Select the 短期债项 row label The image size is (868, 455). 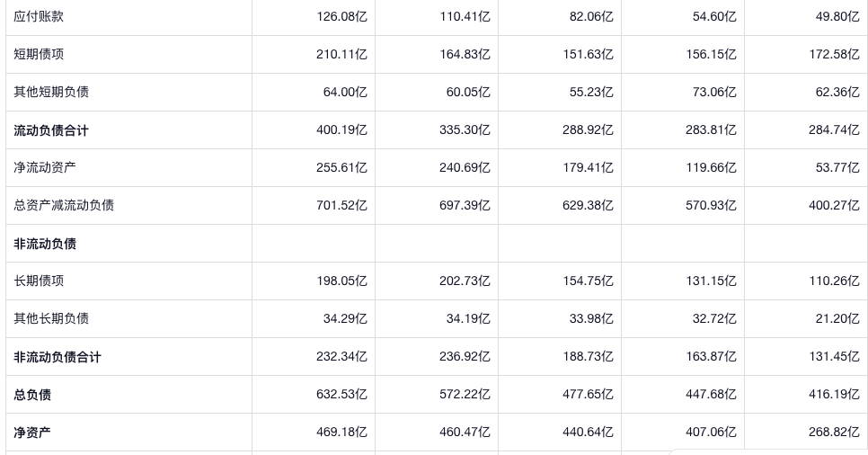pos(39,54)
